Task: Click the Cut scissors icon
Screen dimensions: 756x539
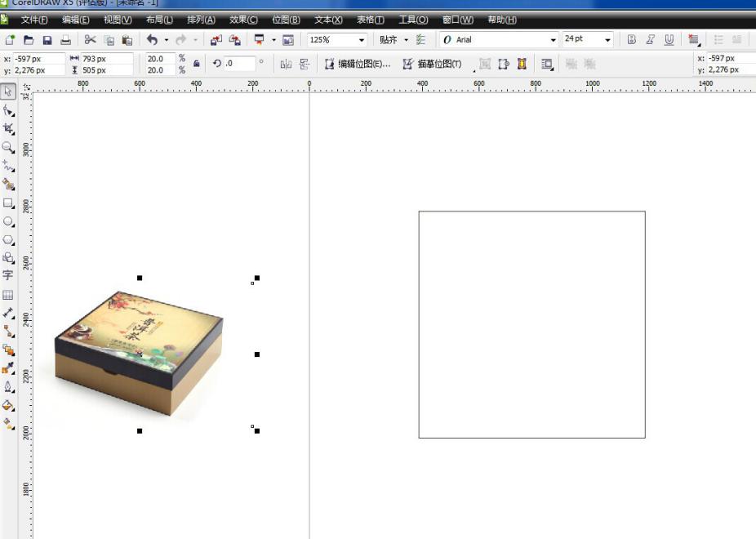Action: point(90,39)
